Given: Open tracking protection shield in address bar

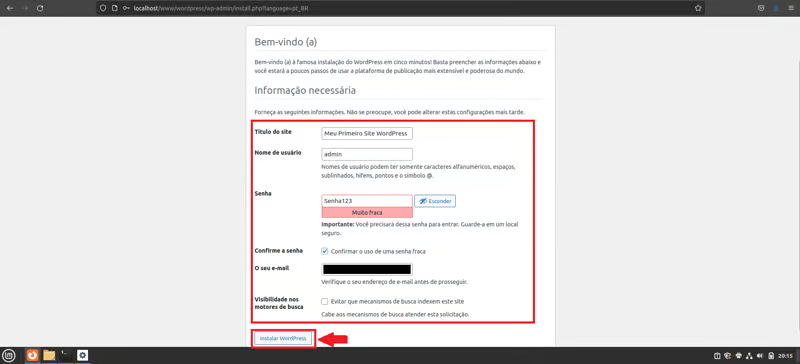Looking at the screenshot, I should pyautogui.click(x=103, y=8).
